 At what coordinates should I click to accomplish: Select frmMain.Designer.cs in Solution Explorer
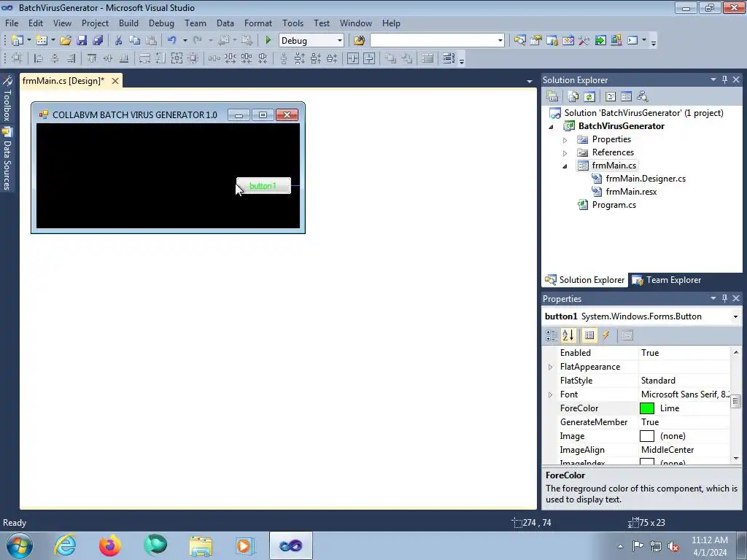click(646, 179)
